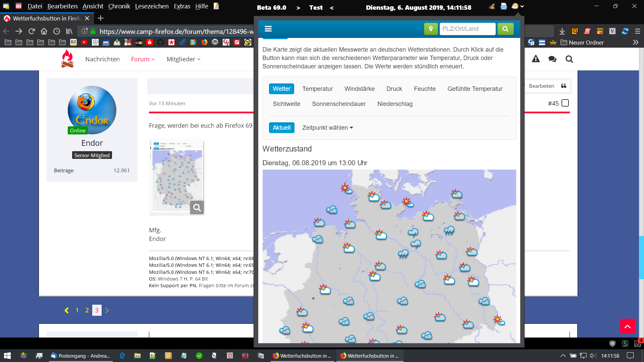The height and width of the screenshot is (362, 644).
Task: Open the weather popup hamburger menu
Action: 268,29
